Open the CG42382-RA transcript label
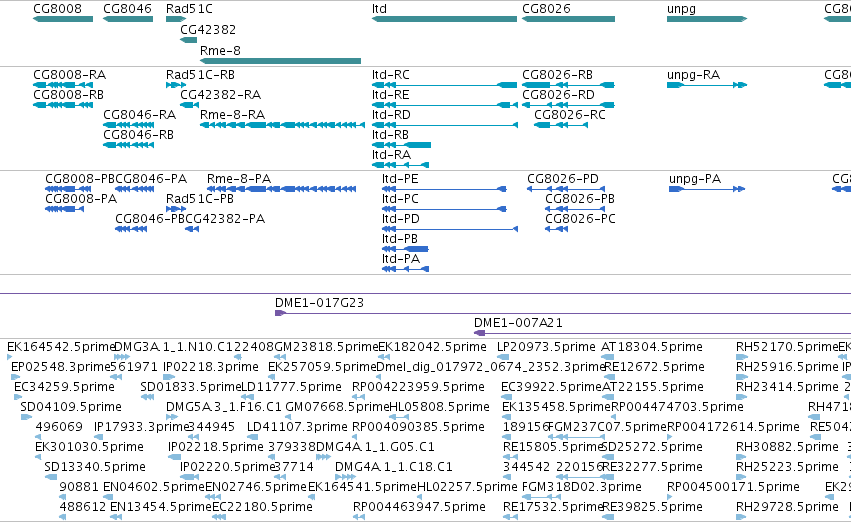 [220, 94]
